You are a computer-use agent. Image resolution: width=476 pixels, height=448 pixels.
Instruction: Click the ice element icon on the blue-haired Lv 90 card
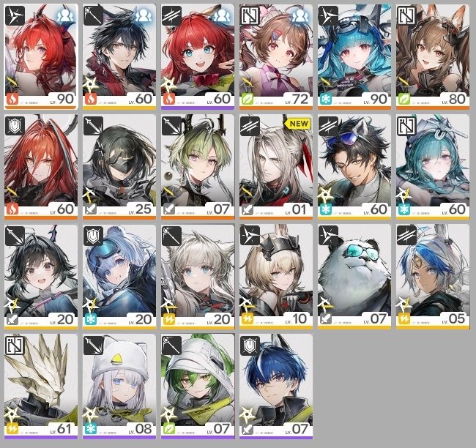coord(326,100)
